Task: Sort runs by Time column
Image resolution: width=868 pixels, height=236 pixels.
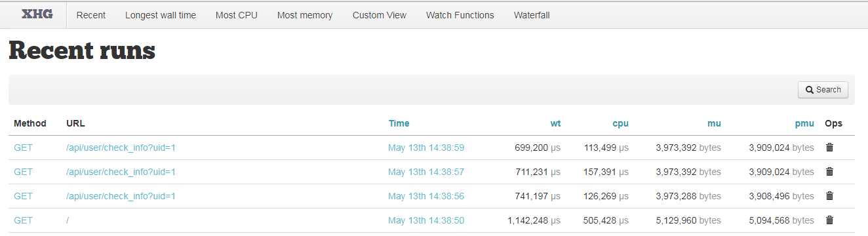Action: pyautogui.click(x=399, y=123)
